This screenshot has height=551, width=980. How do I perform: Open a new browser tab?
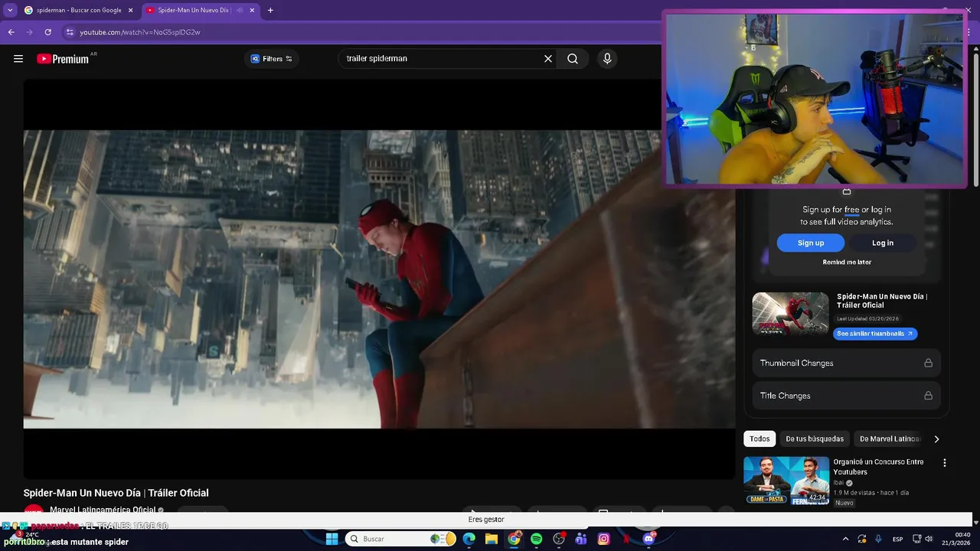point(270,10)
